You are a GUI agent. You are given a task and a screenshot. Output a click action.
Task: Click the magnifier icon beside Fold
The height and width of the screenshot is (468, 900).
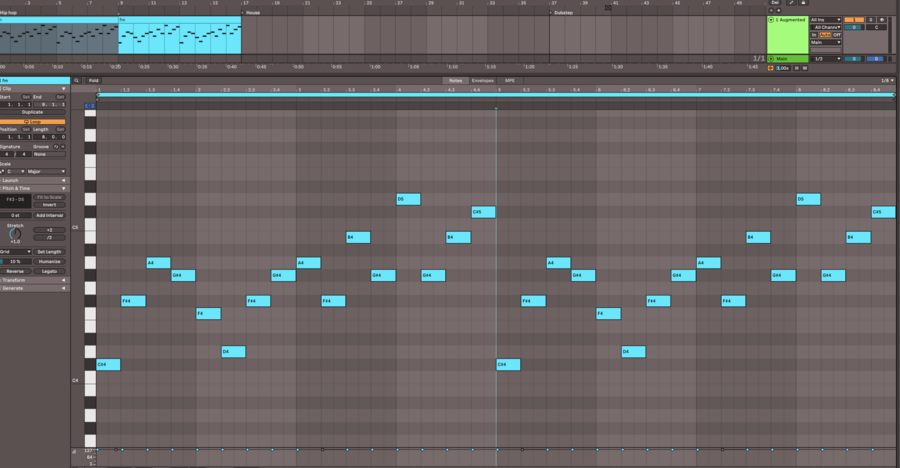76,81
